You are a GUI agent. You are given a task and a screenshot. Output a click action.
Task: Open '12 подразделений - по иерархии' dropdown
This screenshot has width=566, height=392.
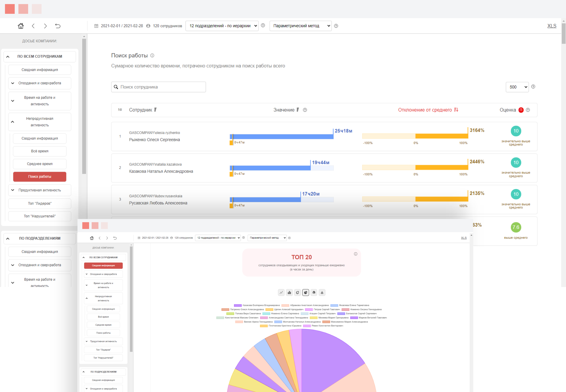pyautogui.click(x=222, y=26)
